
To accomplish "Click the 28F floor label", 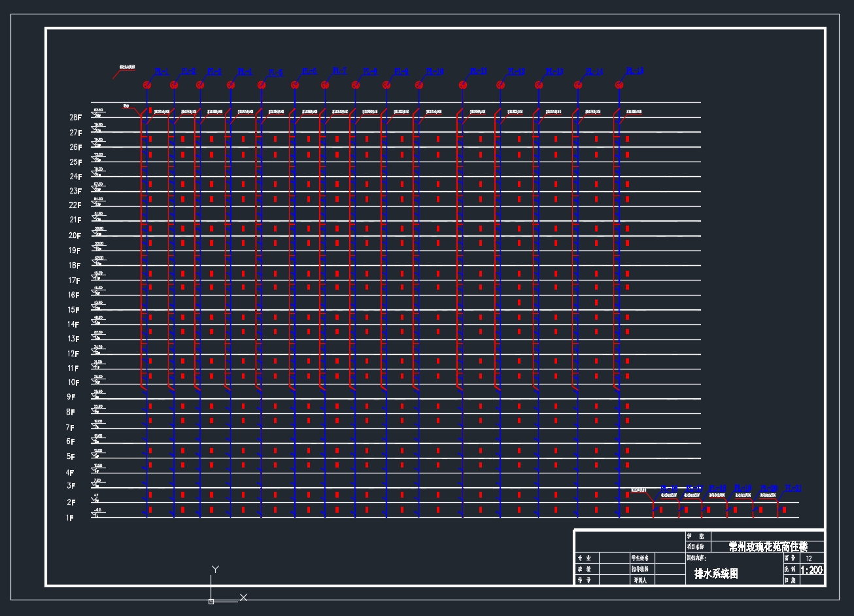I will 75,118.
